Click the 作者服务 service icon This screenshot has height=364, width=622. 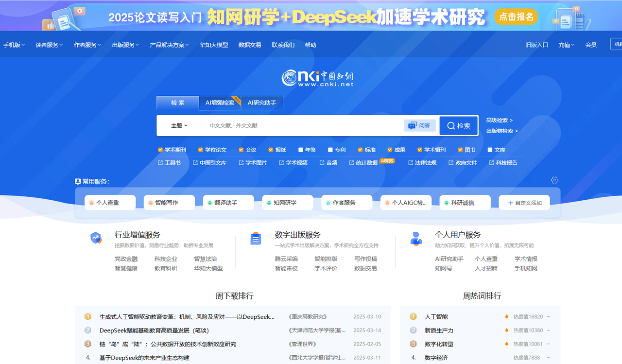click(x=328, y=203)
